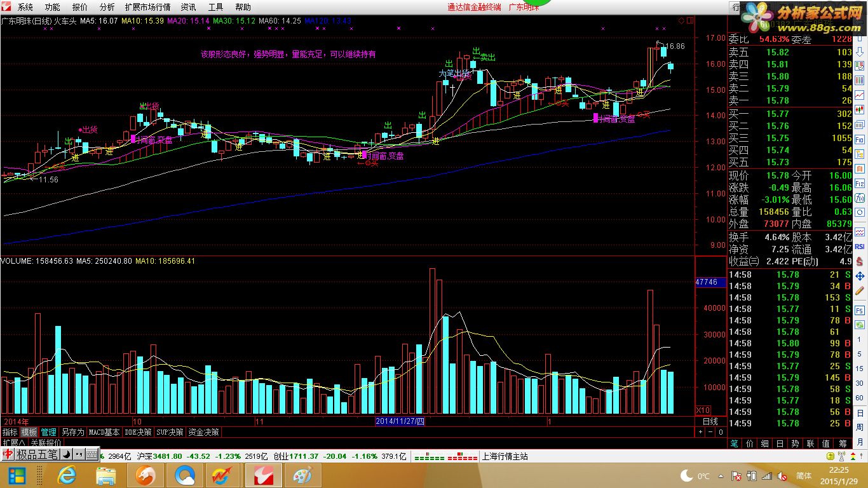Click the red dollar sign icon
The width and height of the screenshot is (868, 488).
[x=860, y=261]
